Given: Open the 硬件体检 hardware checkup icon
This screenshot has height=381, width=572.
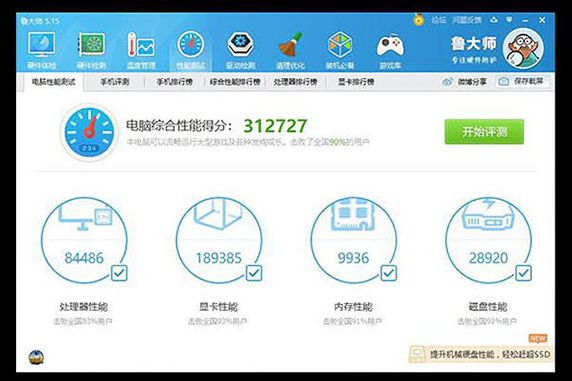Looking at the screenshot, I should (x=42, y=50).
